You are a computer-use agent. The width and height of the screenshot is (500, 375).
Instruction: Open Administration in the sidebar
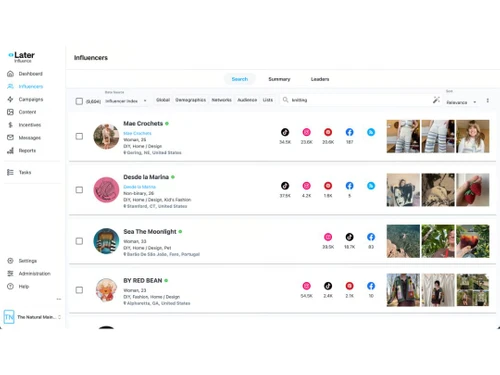point(29,274)
